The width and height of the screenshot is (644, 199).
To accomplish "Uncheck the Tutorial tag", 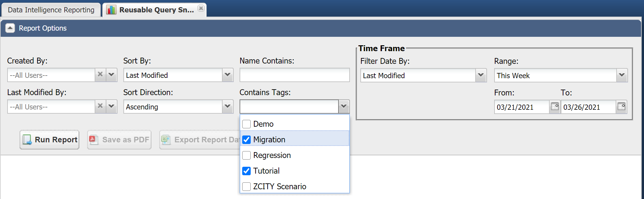I will coord(246,171).
